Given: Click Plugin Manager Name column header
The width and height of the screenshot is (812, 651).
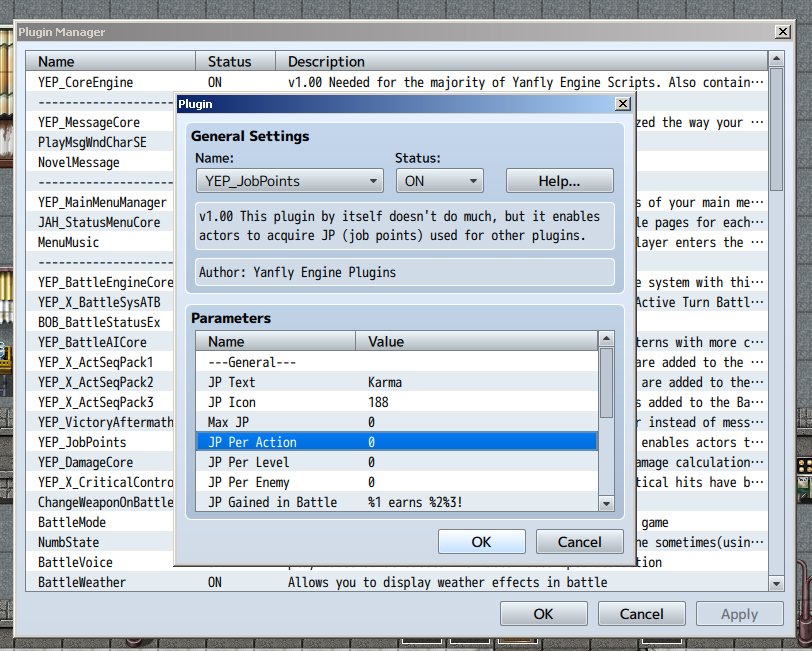Looking at the screenshot, I should [x=110, y=61].
